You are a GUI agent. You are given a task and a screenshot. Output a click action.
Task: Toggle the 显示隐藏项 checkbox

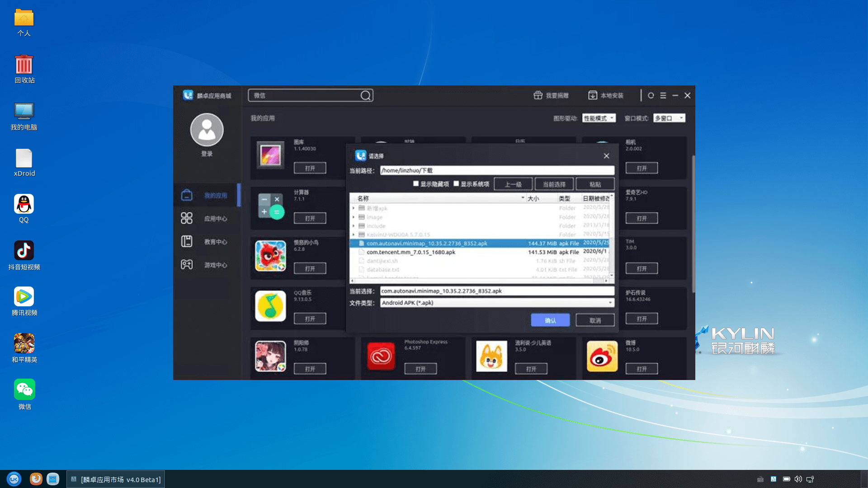pyautogui.click(x=416, y=183)
